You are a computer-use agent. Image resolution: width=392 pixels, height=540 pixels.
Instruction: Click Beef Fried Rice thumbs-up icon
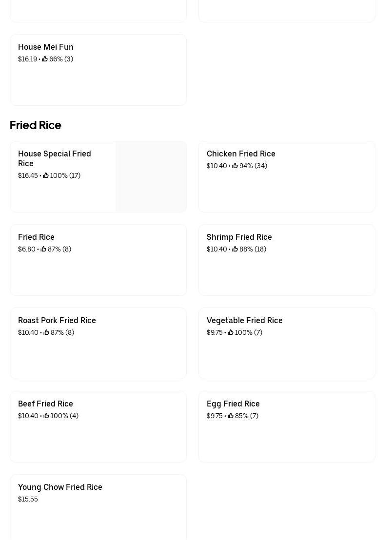click(x=46, y=416)
